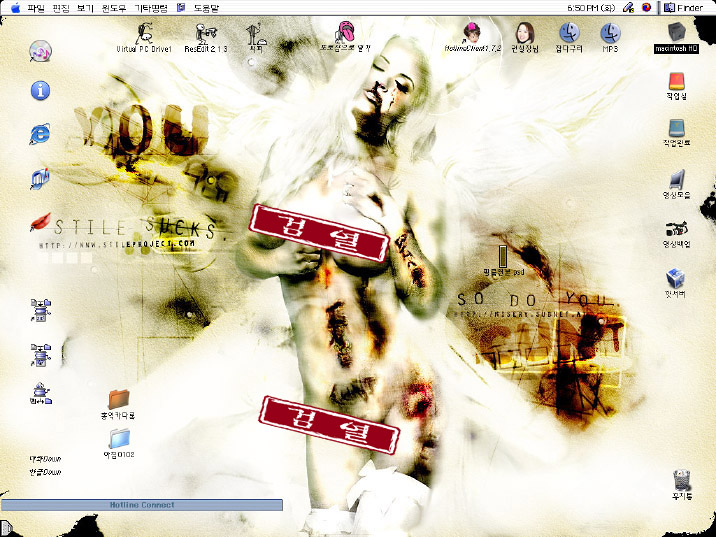Open the video camera icon on right
716x537 pixels.
pos(676,226)
